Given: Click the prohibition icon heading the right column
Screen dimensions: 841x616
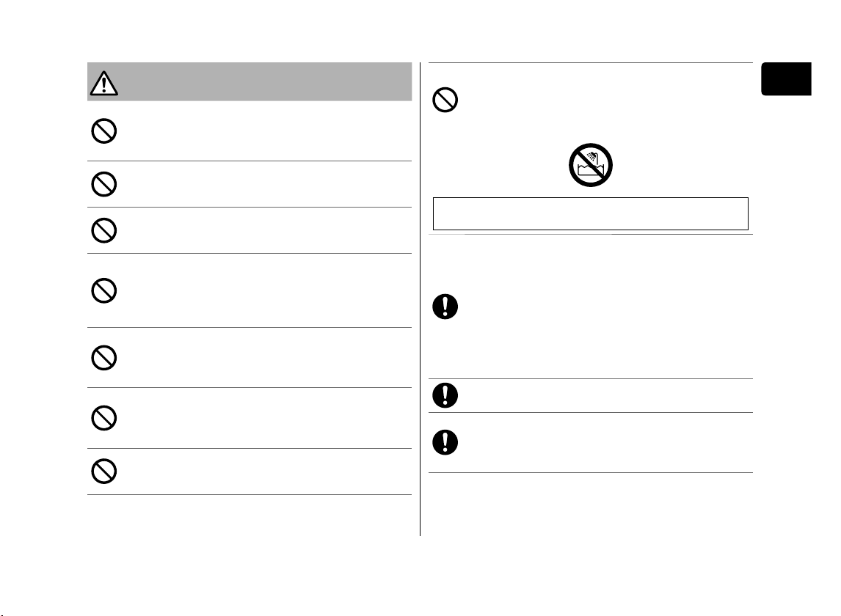Looking at the screenshot, I should tap(445, 100).
